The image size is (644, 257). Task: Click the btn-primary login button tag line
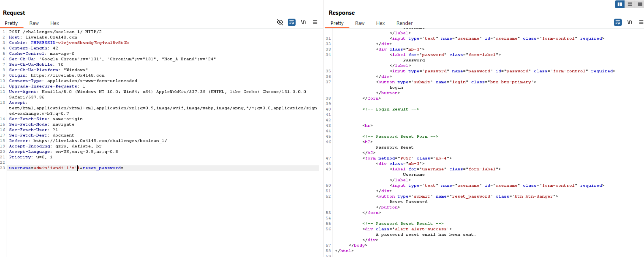[x=456, y=82]
